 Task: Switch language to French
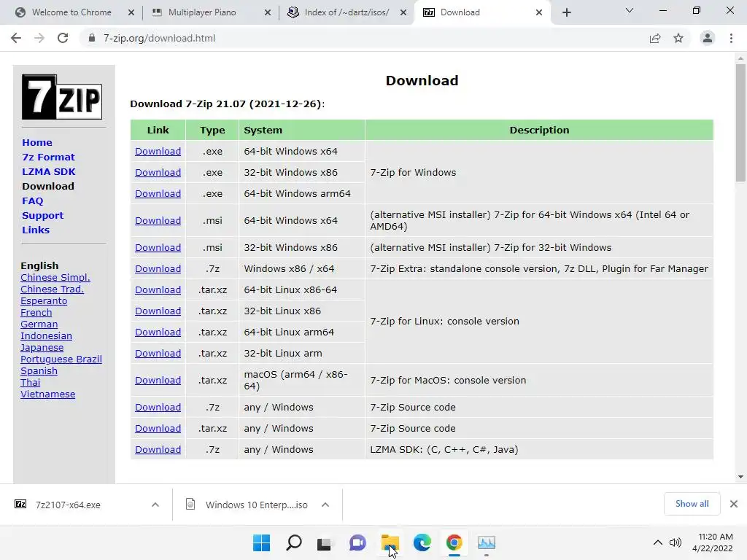(x=36, y=313)
